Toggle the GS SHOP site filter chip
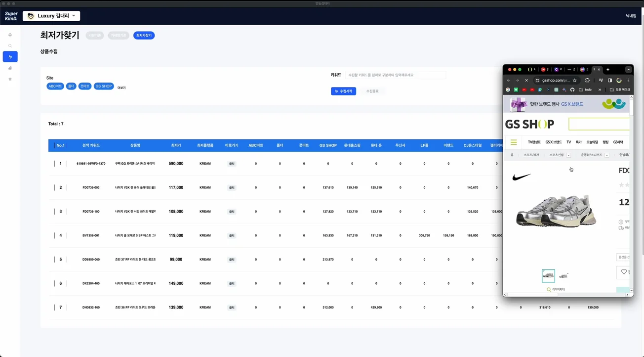This screenshot has height=357, width=644. pos(104,86)
